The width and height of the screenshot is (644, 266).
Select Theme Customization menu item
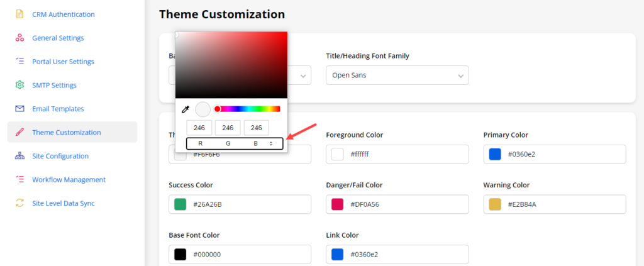[72, 132]
